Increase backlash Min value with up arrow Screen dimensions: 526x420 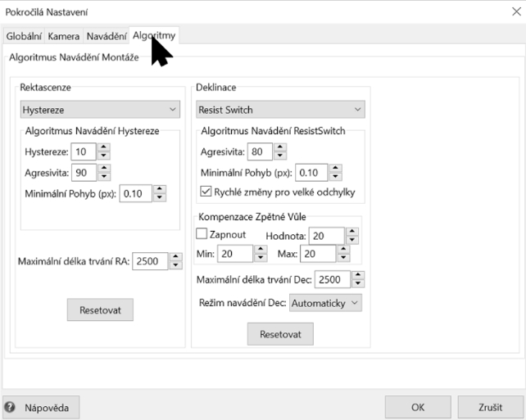(x=261, y=250)
